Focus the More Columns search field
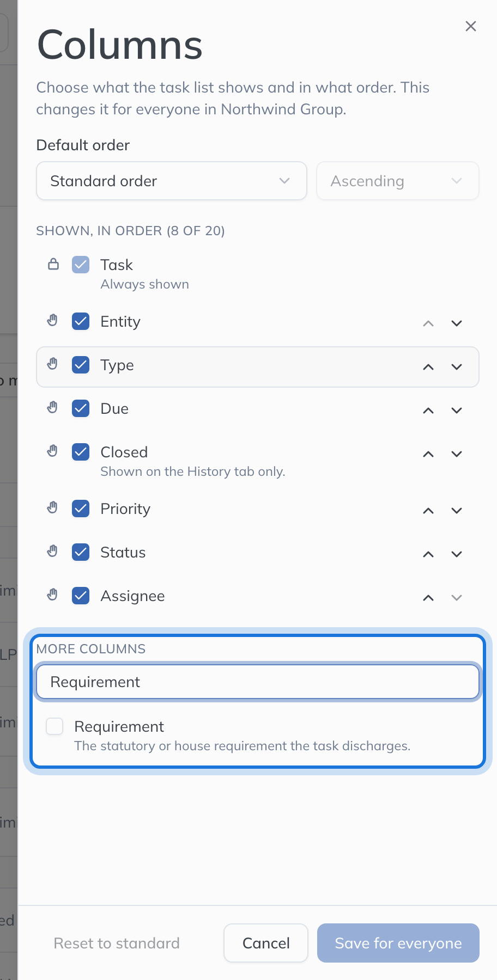The height and width of the screenshot is (980, 497). [258, 682]
